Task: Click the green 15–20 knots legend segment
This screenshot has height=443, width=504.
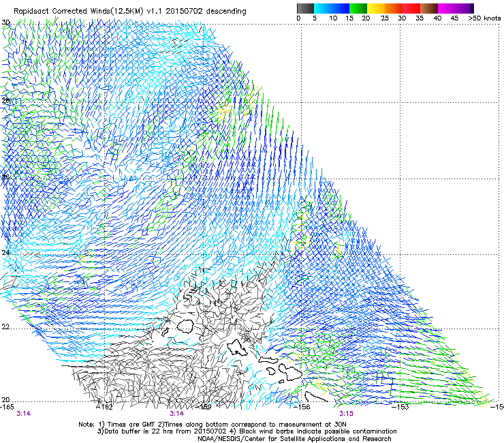Action: tap(358, 8)
